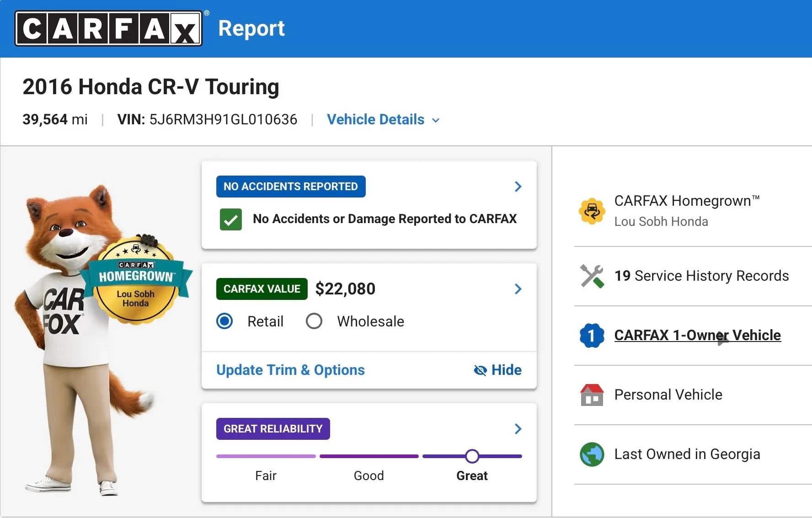812x518 pixels.
Task: Click the Report header title
Action: (251, 28)
